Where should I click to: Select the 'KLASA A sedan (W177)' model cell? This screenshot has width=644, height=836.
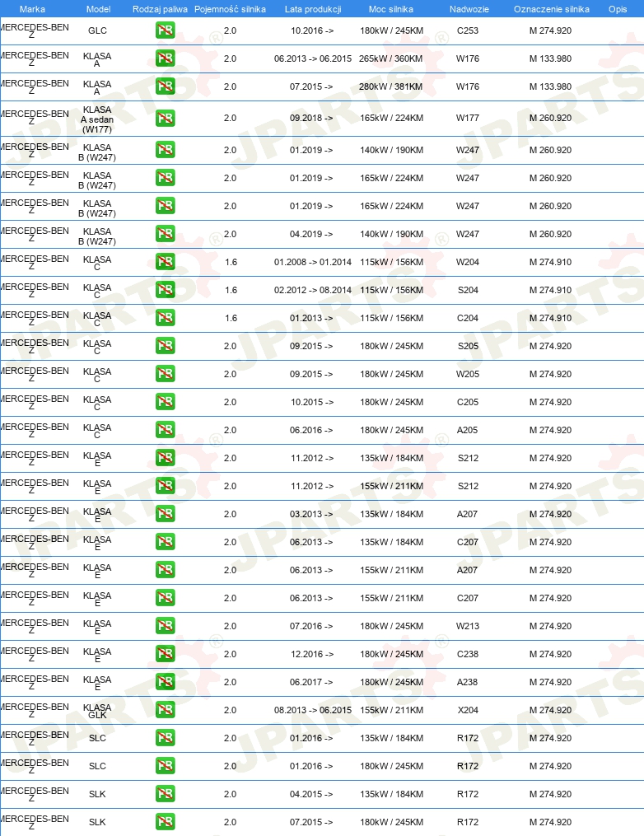[x=97, y=119]
